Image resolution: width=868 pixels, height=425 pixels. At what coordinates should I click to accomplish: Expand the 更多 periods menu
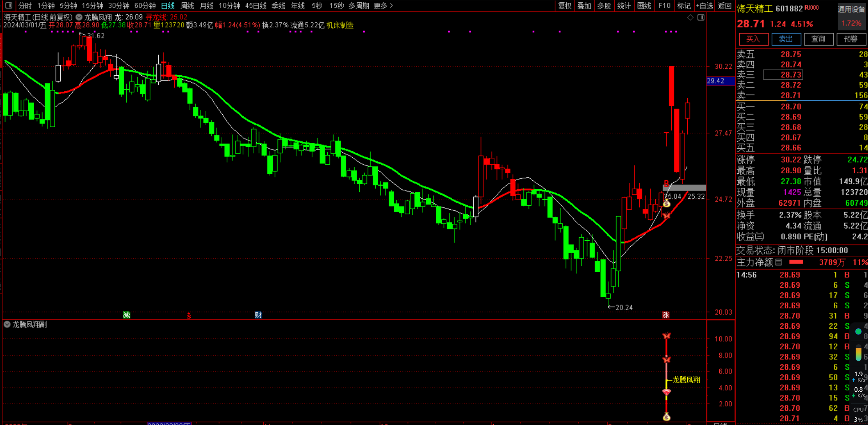point(383,5)
